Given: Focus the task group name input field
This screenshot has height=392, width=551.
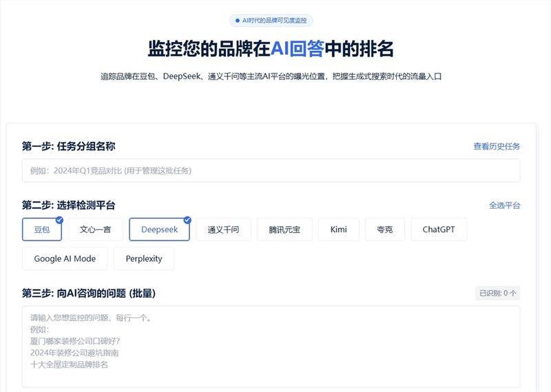Looking at the screenshot, I should 271,171.
